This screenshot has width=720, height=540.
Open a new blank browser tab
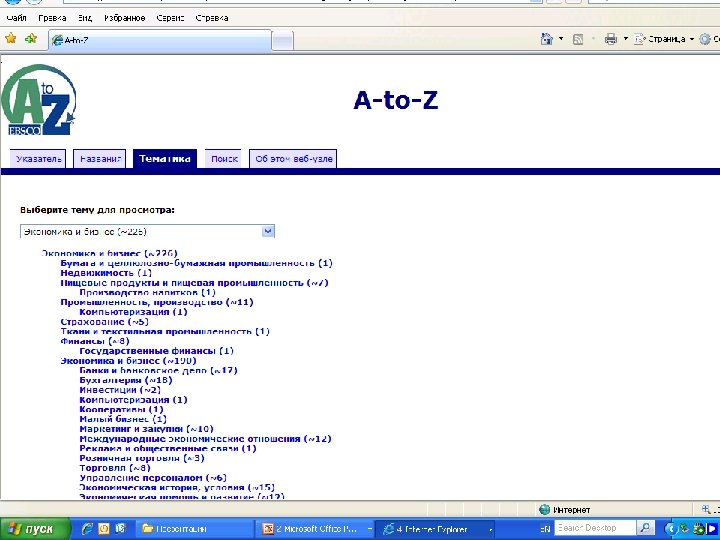tap(282, 41)
